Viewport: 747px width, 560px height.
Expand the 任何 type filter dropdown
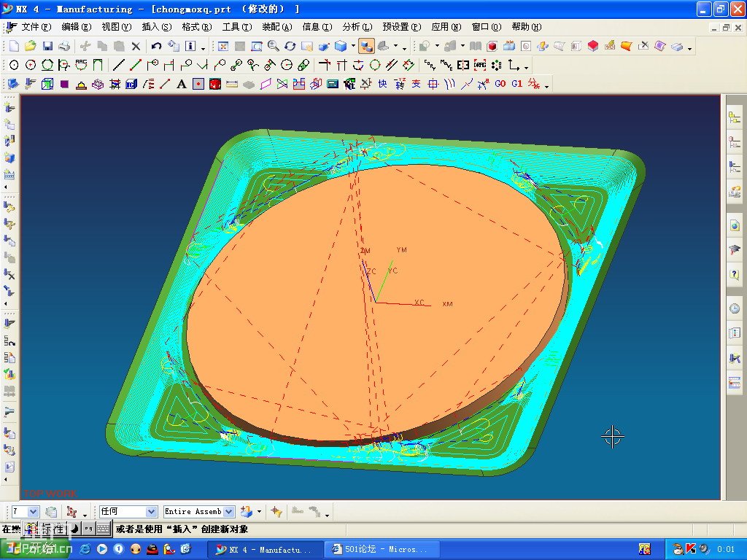(151, 511)
